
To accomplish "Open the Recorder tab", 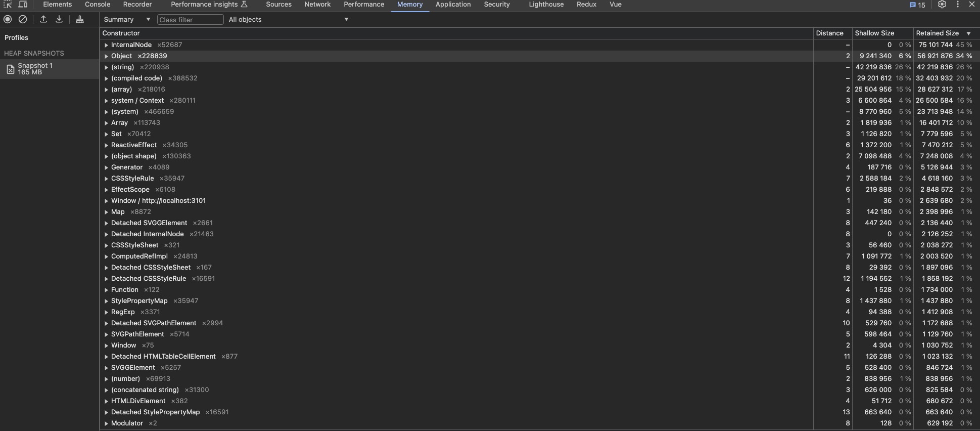I will click(x=137, y=5).
